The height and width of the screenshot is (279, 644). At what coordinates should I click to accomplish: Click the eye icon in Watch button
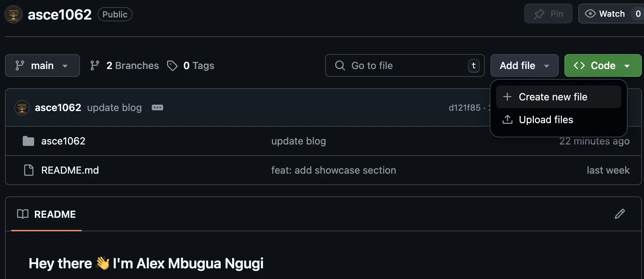pyautogui.click(x=590, y=14)
